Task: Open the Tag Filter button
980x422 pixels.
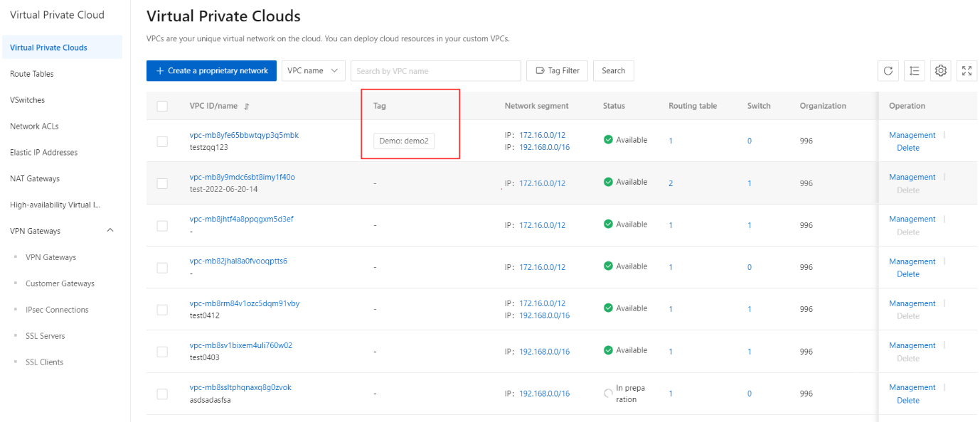Action: click(557, 70)
